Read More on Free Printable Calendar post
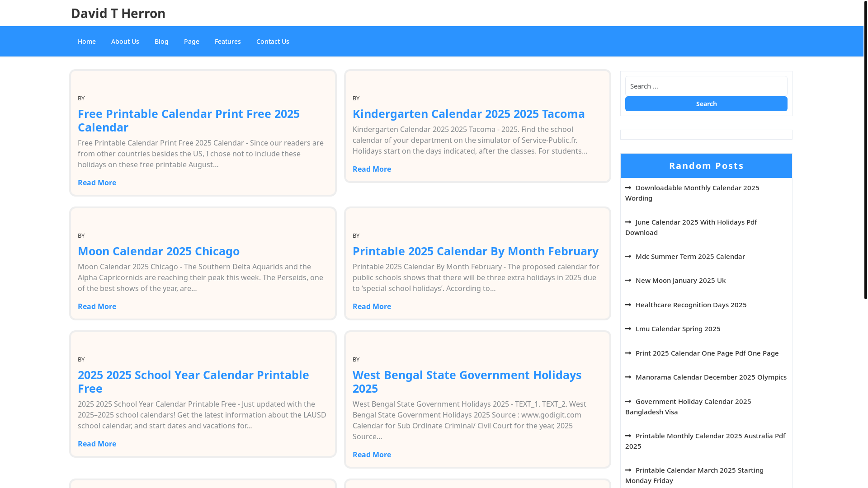Image resolution: width=868 pixels, height=488 pixels. coord(97,183)
